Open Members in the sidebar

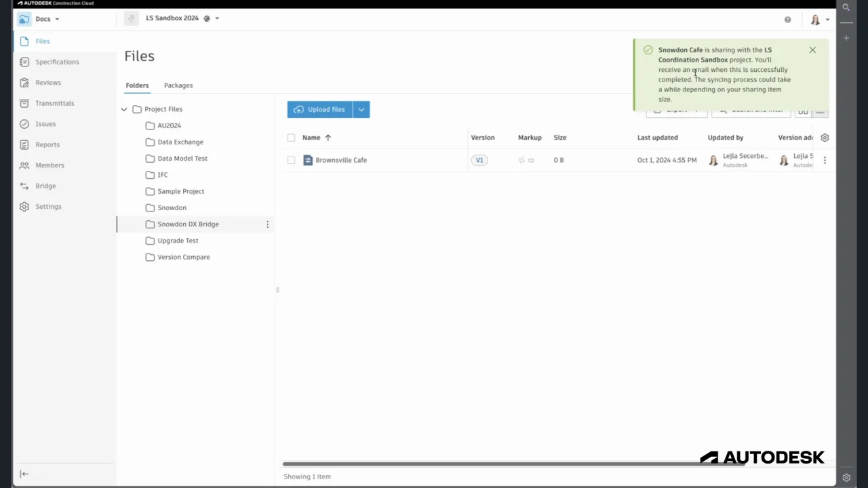pos(50,165)
